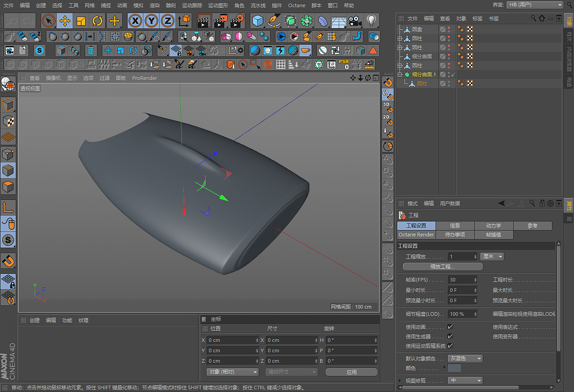574x392 pixels.
Task: Switch to the 信息 tab
Action: [455, 226]
